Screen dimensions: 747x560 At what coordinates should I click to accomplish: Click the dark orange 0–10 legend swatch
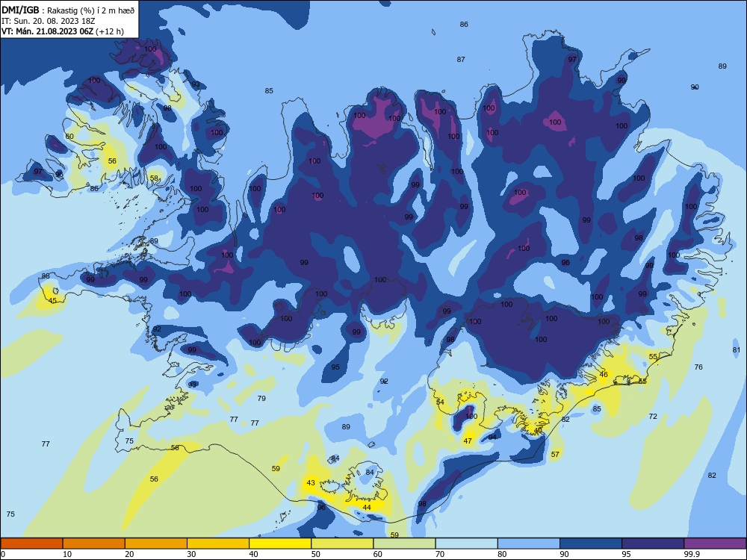[x=31, y=544]
